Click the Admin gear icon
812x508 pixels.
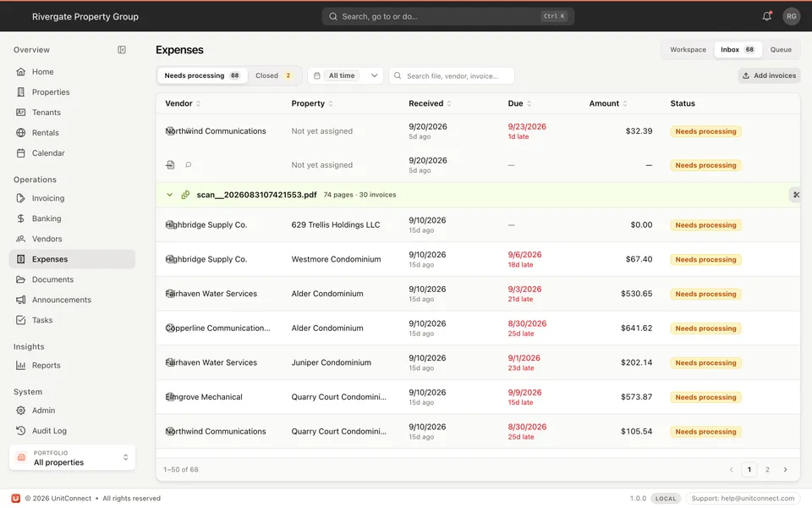(x=20, y=410)
